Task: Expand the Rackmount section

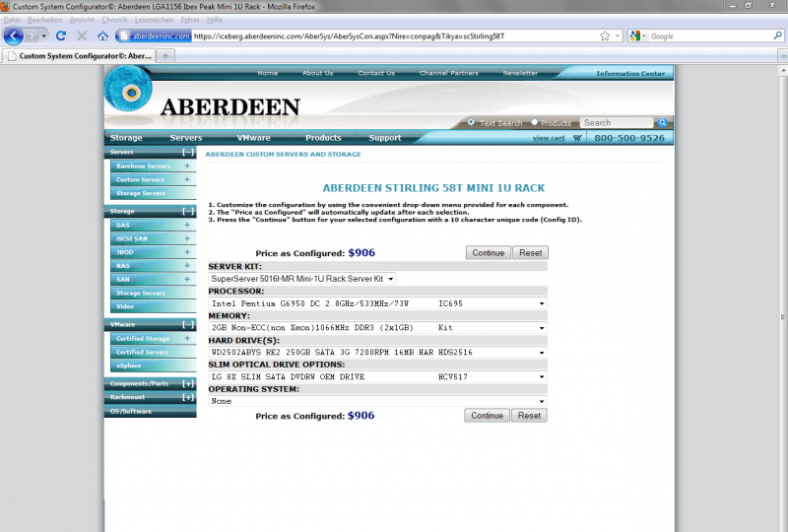Action: [x=188, y=397]
